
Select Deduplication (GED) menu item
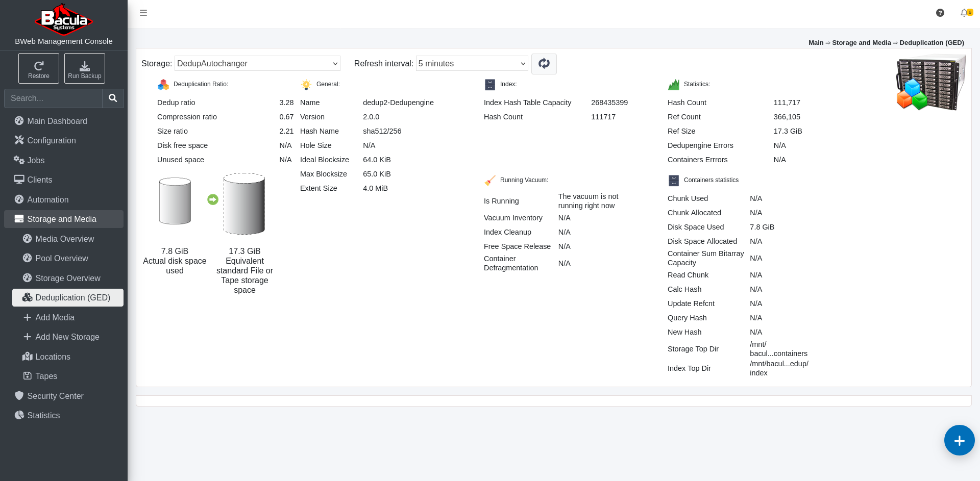(x=68, y=297)
